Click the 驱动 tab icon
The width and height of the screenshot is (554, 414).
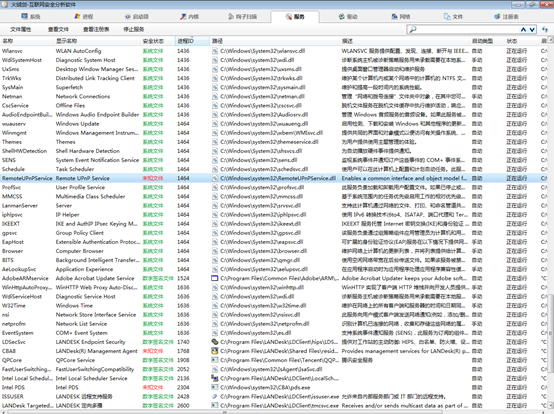pyautogui.click(x=341, y=17)
